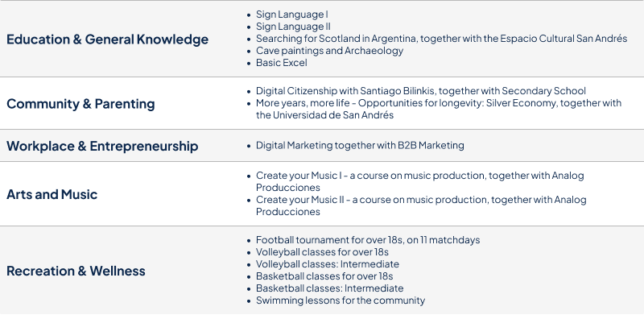The height and width of the screenshot is (315, 644).
Task: Select Create your Music I course
Action: [419, 181]
